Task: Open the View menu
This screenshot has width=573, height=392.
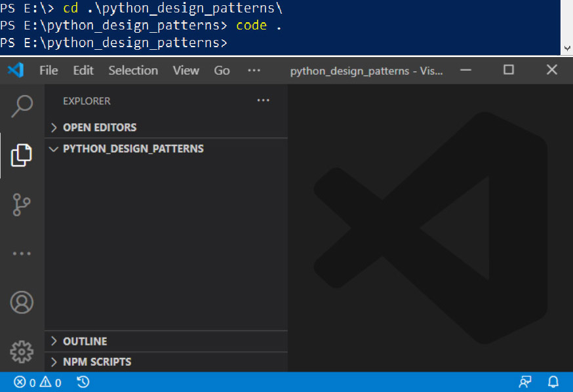Action: (186, 70)
